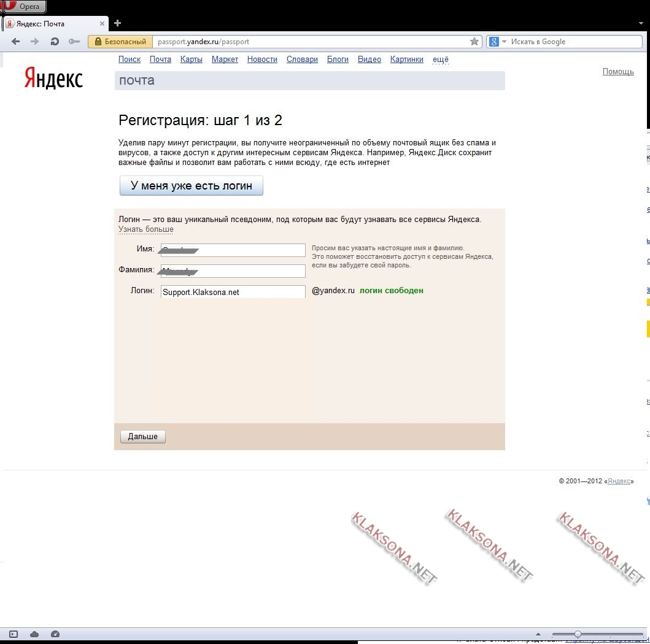Open a new tab with plus button

click(x=118, y=23)
